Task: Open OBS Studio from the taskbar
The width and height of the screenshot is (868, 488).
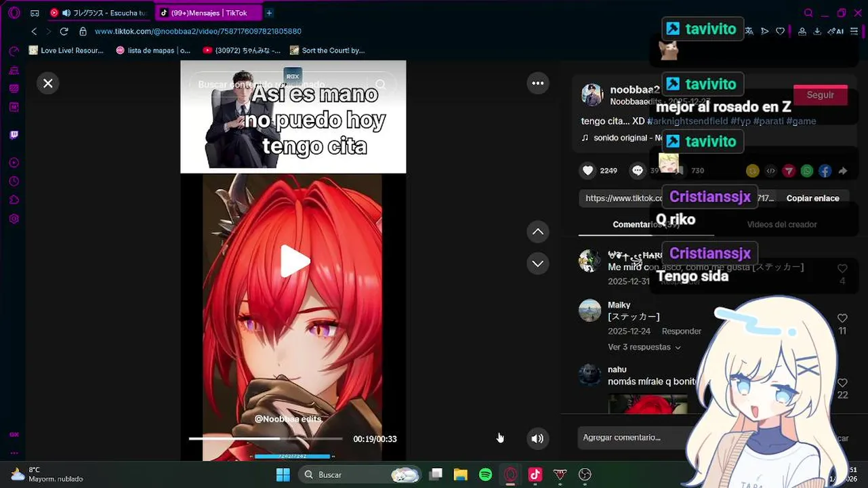Action: coord(585,474)
